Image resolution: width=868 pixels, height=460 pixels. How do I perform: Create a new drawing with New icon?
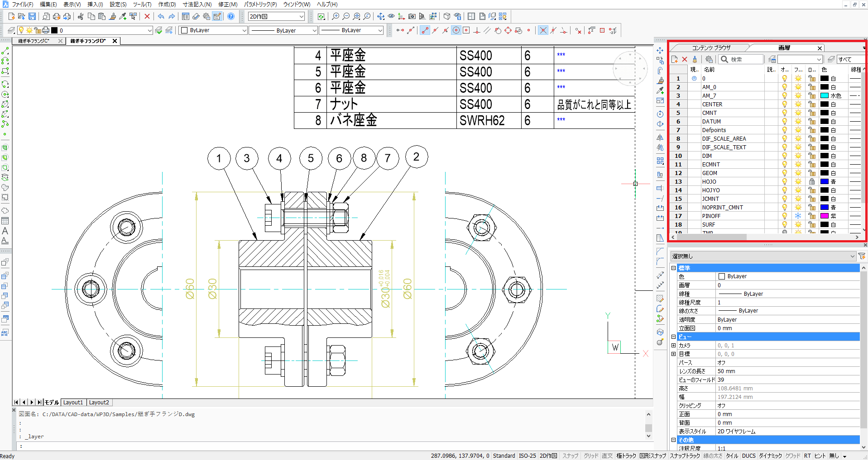point(11,16)
